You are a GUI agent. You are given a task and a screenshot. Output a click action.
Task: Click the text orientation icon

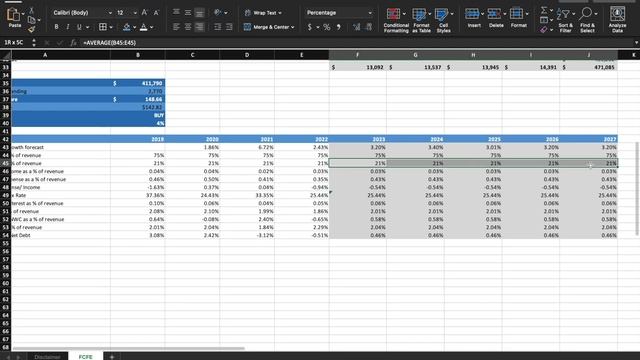[218, 12]
